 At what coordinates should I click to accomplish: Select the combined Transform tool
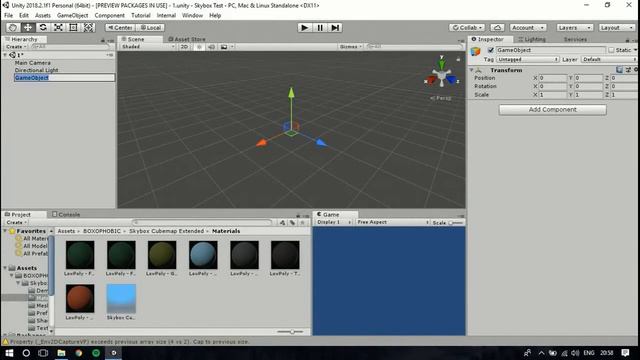[89, 27]
